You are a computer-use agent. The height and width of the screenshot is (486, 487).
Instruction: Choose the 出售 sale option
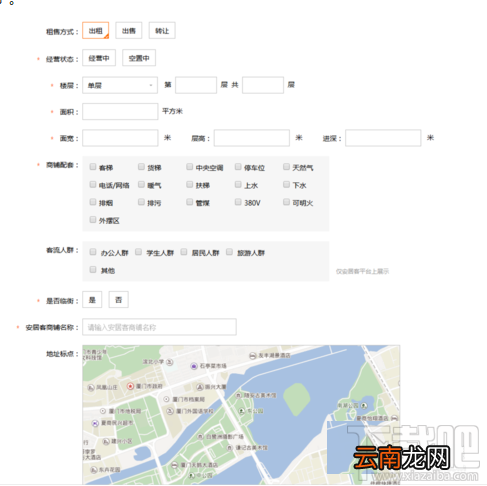[129, 31]
